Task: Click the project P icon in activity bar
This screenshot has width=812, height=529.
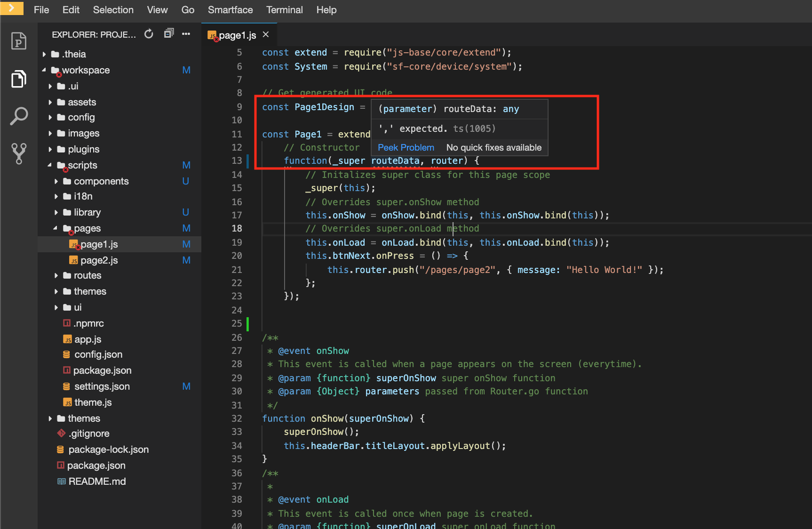Action: coord(19,41)
